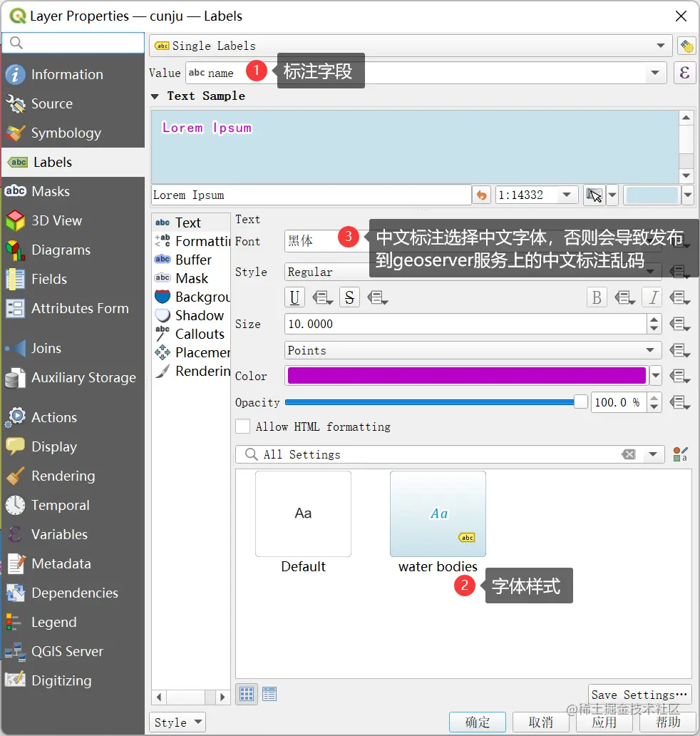
Task: Open data-defined override for bold
Action: 624,297
